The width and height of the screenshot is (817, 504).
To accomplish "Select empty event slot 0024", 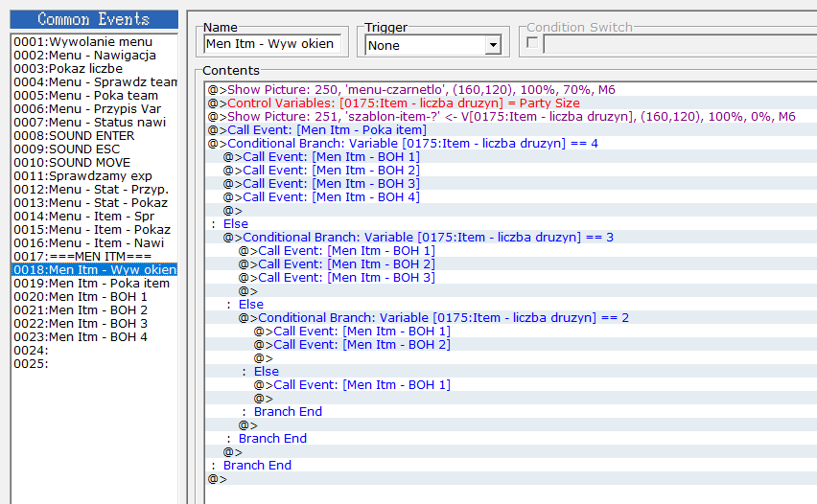I will tap(94, 351).
